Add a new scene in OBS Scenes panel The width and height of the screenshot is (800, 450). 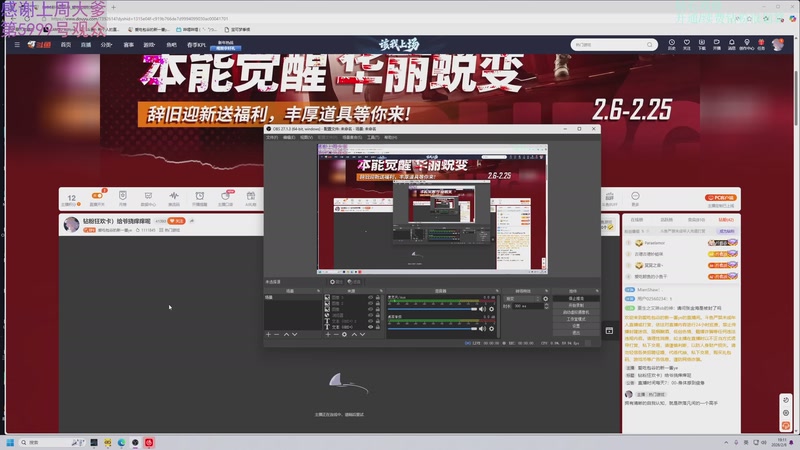pyautogui.click(x=268, y=335)
